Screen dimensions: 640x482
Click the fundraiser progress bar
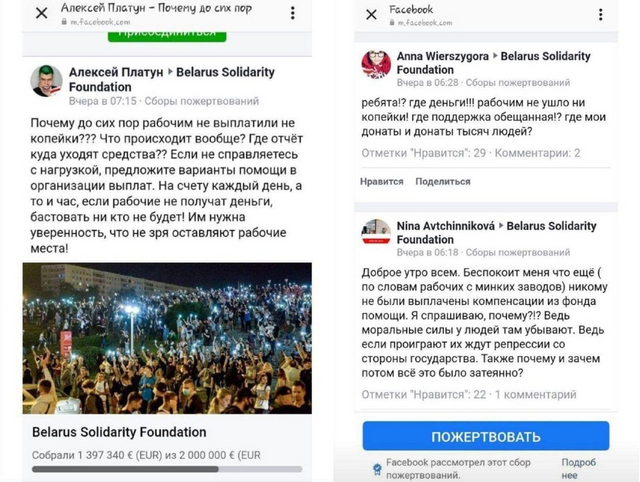click(167, 468)
